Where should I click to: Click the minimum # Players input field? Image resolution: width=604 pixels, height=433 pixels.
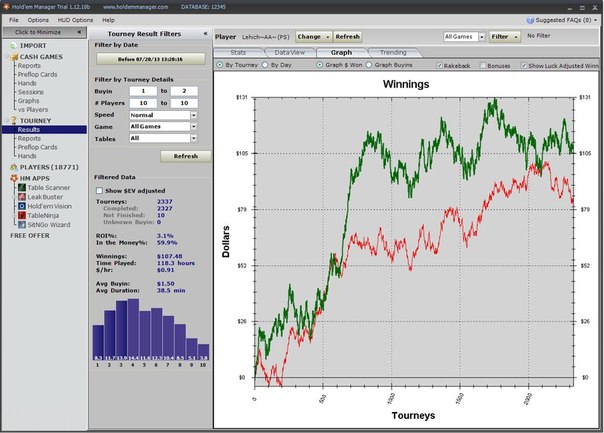(x=143, y=103)
